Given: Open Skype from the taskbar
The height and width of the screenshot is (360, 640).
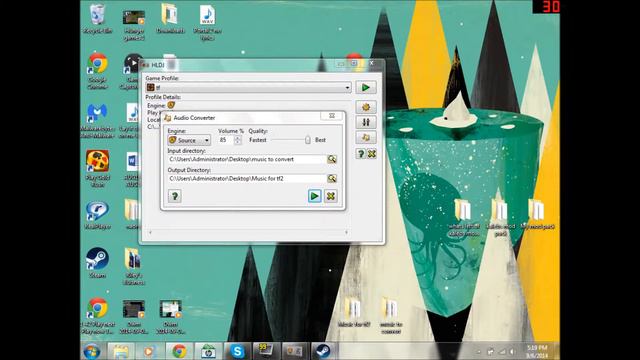Looking at the screenshot, I should click(x=237, y=351).
